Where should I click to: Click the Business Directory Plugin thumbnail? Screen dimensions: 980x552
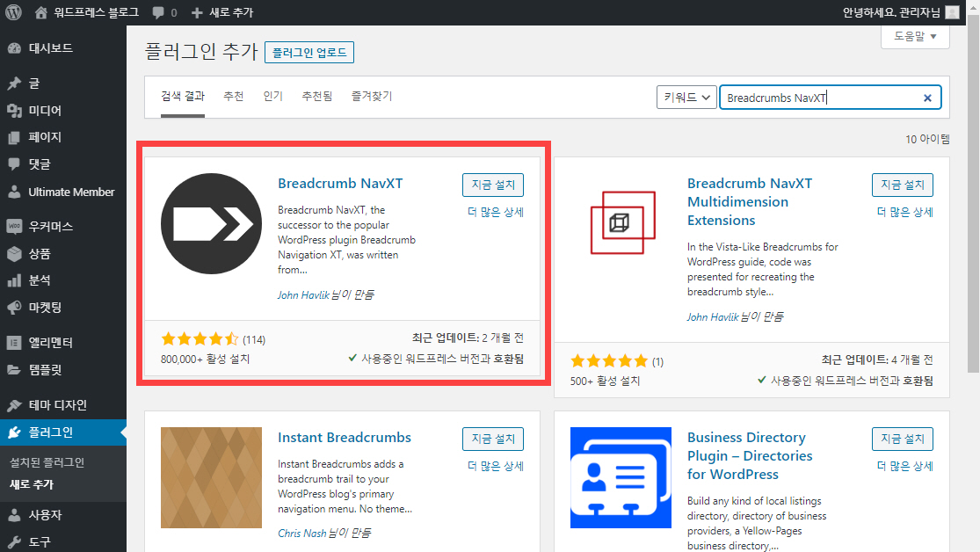[x=621, y=477]
